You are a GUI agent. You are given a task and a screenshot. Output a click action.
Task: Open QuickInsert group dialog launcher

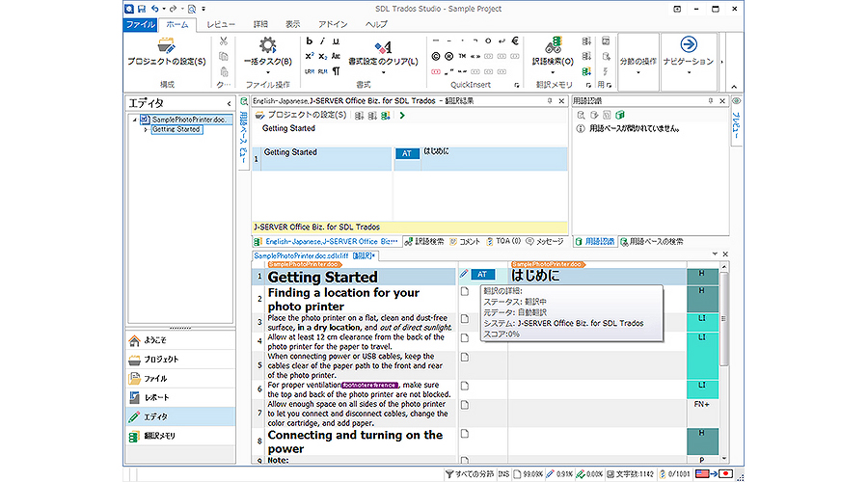(517, 85)
